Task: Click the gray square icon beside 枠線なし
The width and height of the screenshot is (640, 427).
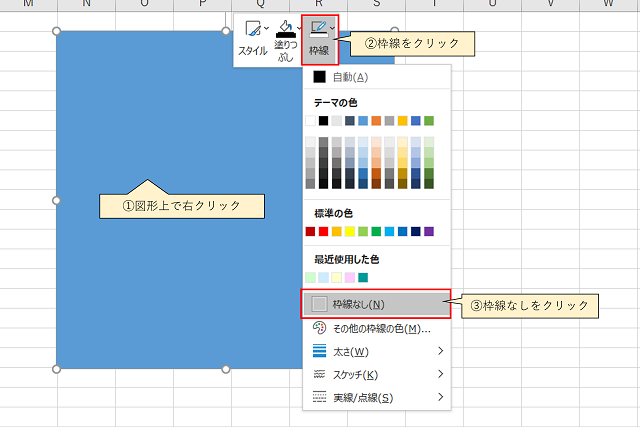Action: pos(319,304)
